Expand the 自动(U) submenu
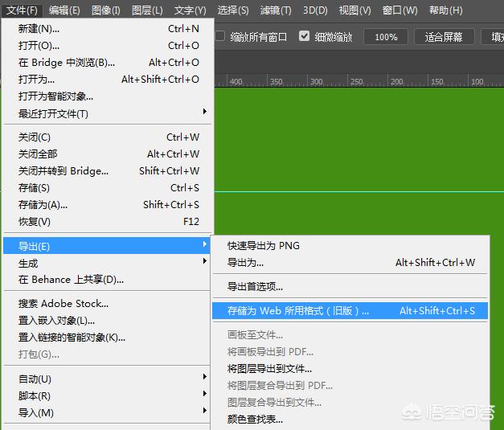This screenshot has height=430, width=504. [x=107, y=379]
